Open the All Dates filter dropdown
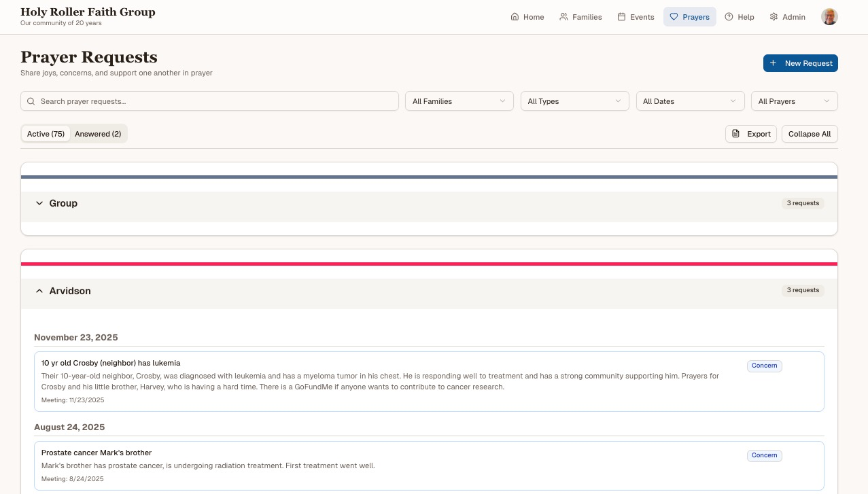868x494 pixels. tap(690, 101)
